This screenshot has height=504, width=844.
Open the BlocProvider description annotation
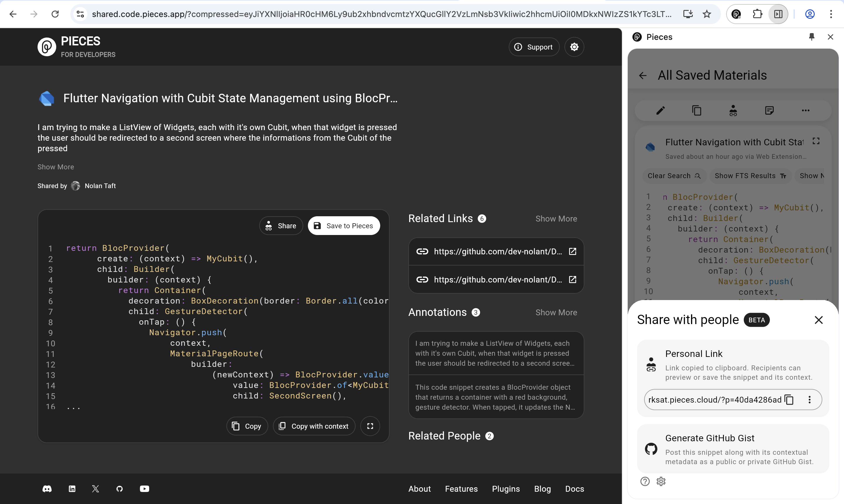click(x=496, y=397)
